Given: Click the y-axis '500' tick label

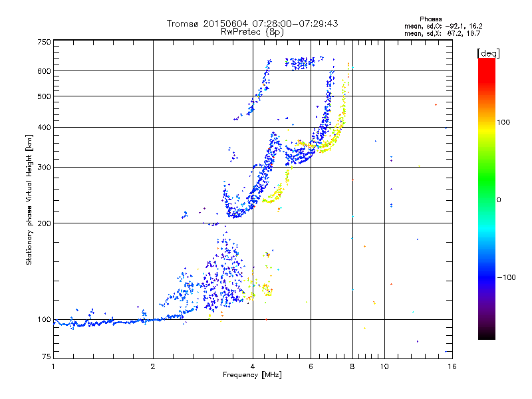Looking at the screenshot, I should 44,96.
